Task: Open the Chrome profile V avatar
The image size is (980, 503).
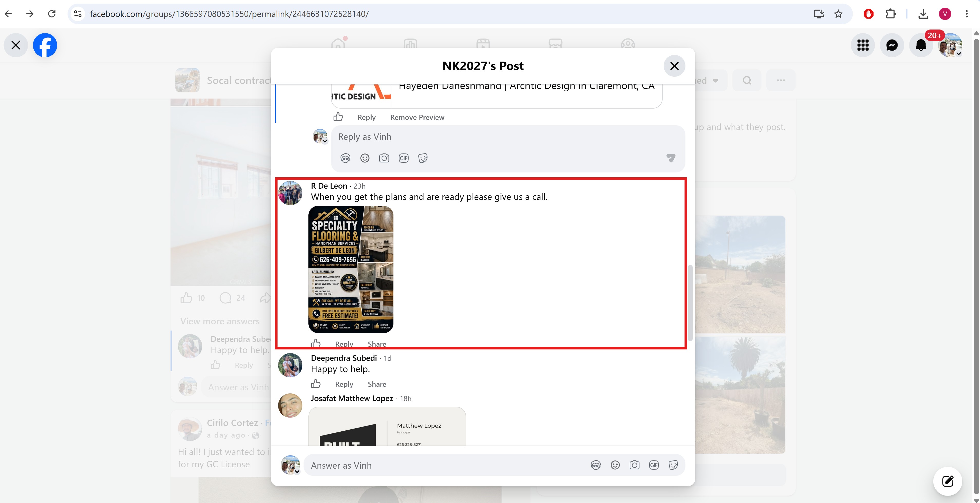Action: click(945, 14)
